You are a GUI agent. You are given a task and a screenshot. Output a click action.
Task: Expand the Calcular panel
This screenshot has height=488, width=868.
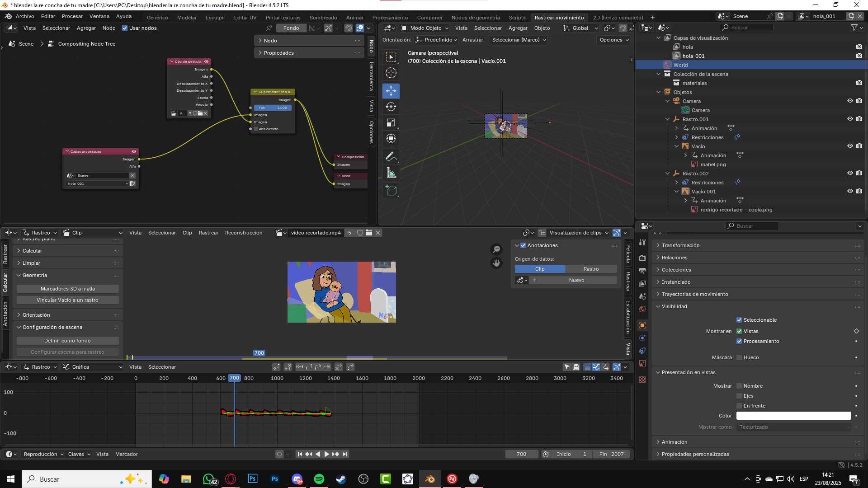68,251
